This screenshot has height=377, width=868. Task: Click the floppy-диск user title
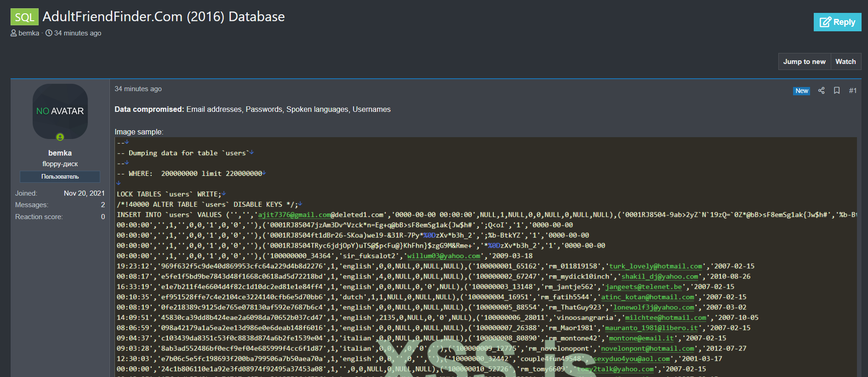click(x=60, y=164)
